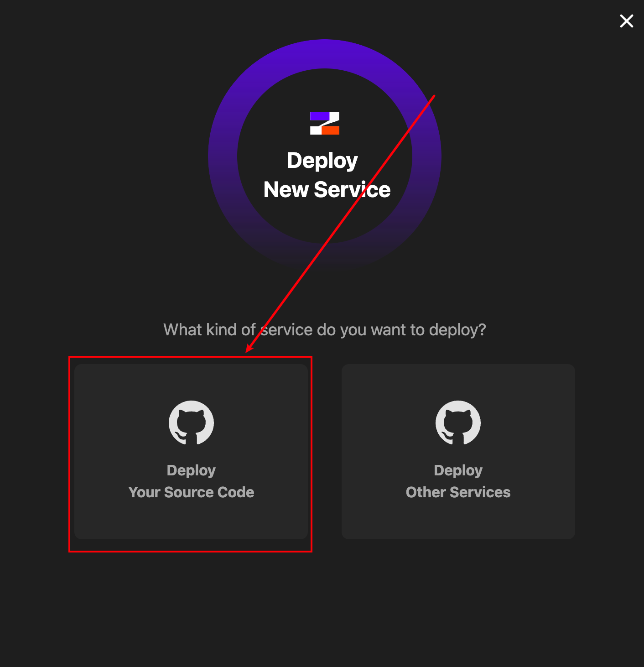Click the Zeabur logo above Deploy

(325, 123)
